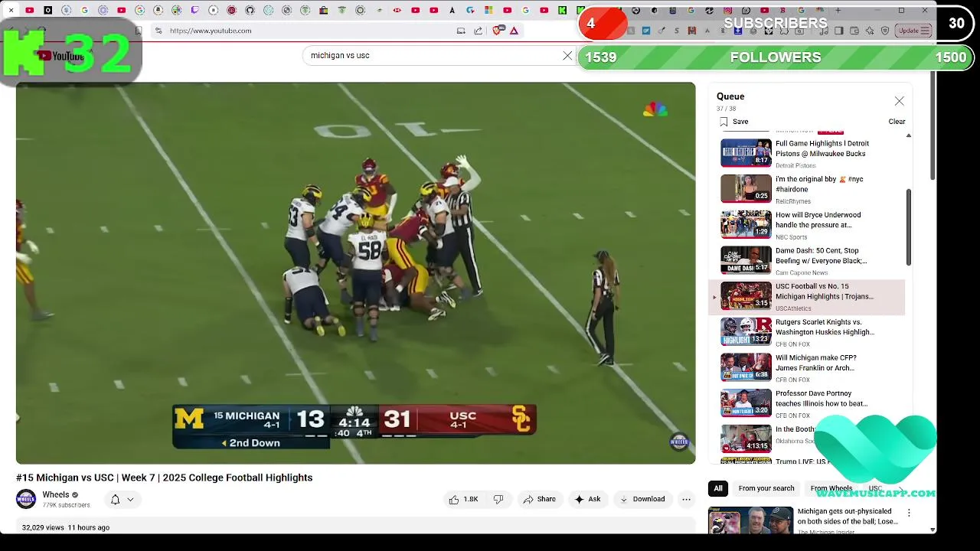
Task: Open Brave Shields lion icon
Action: (x=498, y=31)
